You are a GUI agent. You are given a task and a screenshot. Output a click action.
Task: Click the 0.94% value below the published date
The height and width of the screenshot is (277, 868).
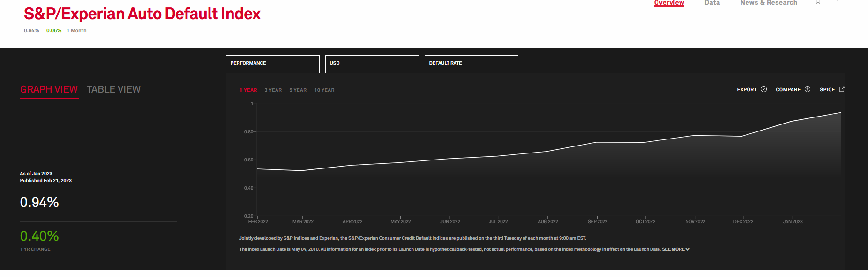point(39,202)
